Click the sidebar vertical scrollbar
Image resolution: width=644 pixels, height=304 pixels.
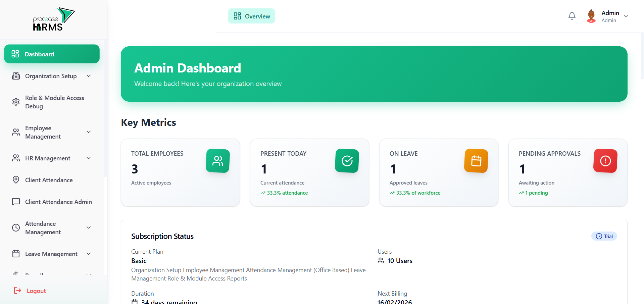point(105,108)
